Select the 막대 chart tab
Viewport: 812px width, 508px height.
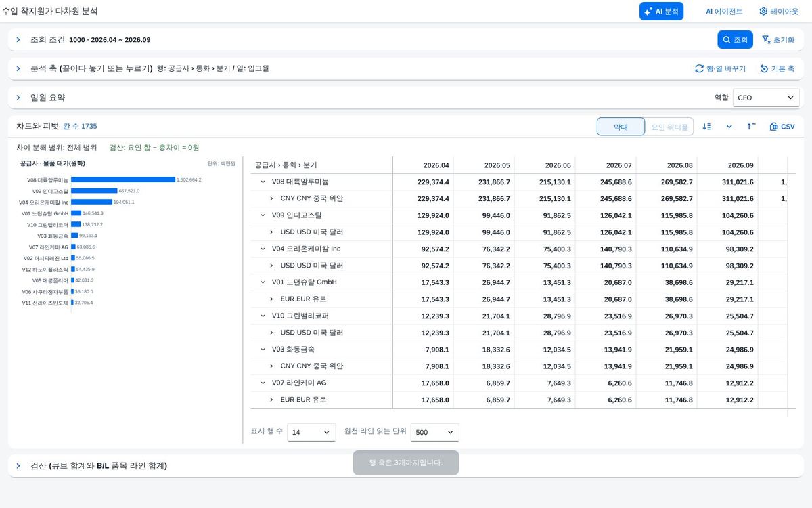click(621, 127)
